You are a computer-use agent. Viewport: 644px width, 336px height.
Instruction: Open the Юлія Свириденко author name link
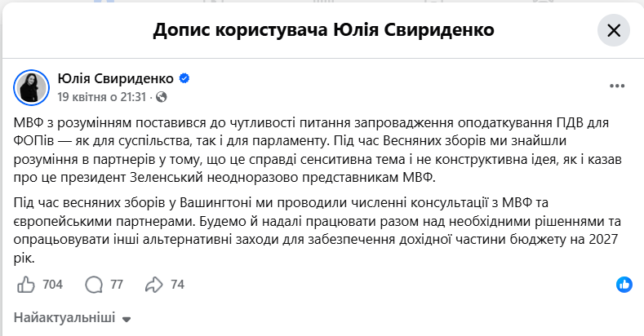click(115, 78)
